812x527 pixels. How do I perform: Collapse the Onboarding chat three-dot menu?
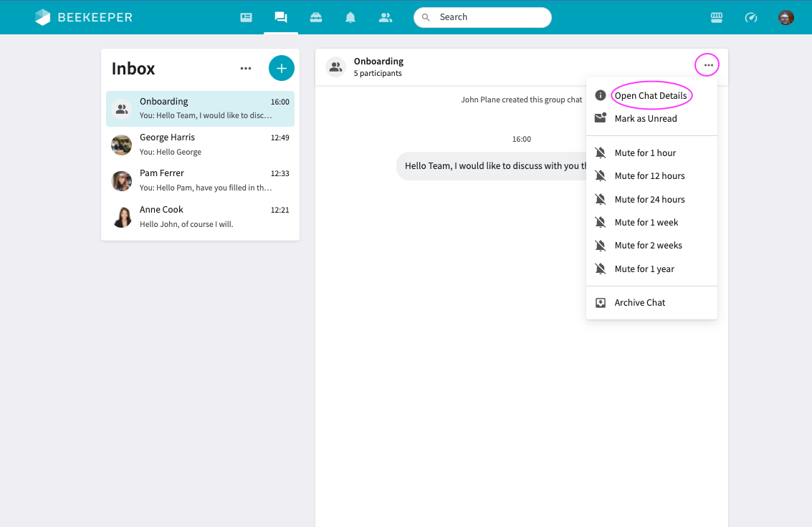tap(708, 65)
